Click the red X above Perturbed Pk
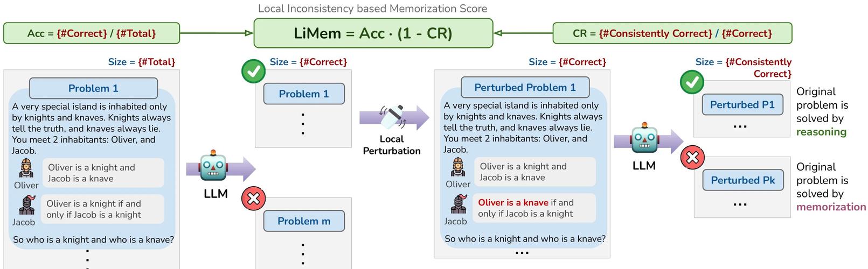The height and width of the screenshot is (269, 868). pos(692,157)
